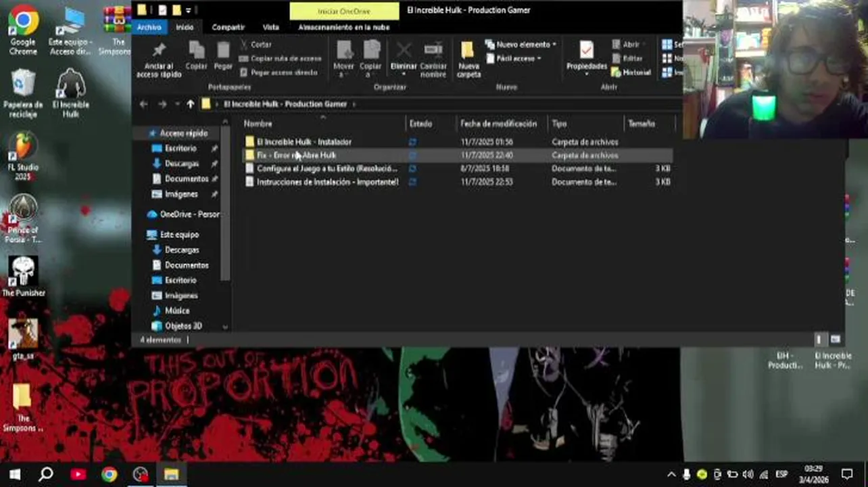The height and width of the screenshot is (487, 868).
Task: Open the Nuevo elemento dropdown
Action: (x=521, y=45)
